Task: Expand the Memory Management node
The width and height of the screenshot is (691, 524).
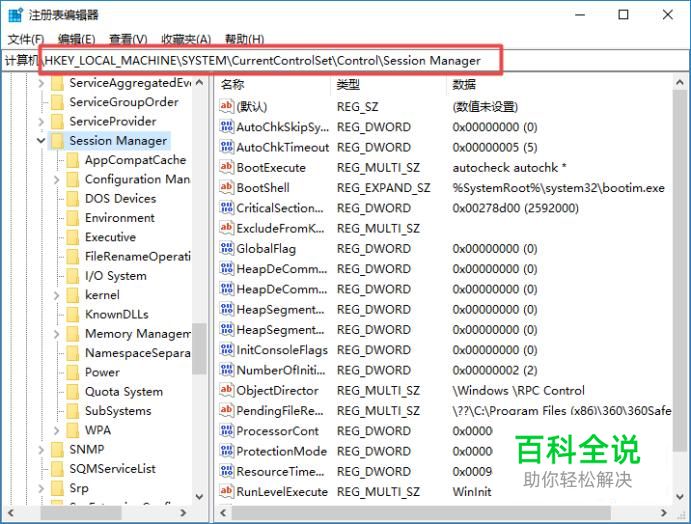Action: tap(56, 334)
